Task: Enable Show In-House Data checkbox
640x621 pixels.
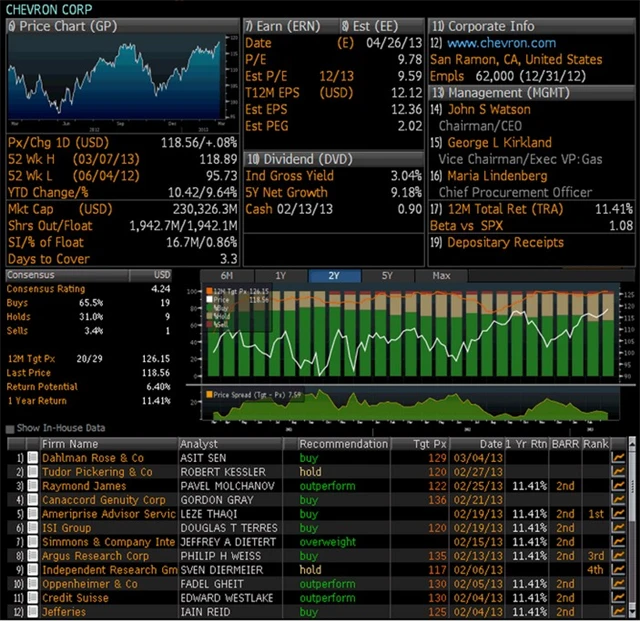Action: 12,428
